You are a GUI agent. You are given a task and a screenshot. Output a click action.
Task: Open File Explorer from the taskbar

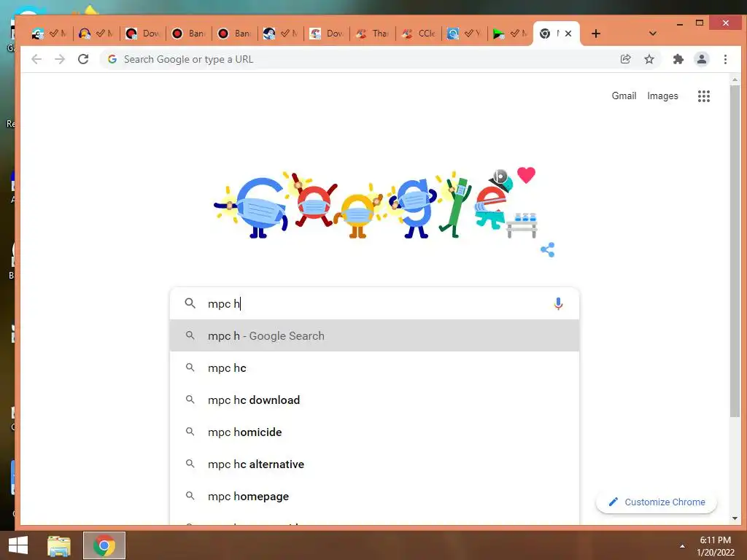tap(59, 545)
